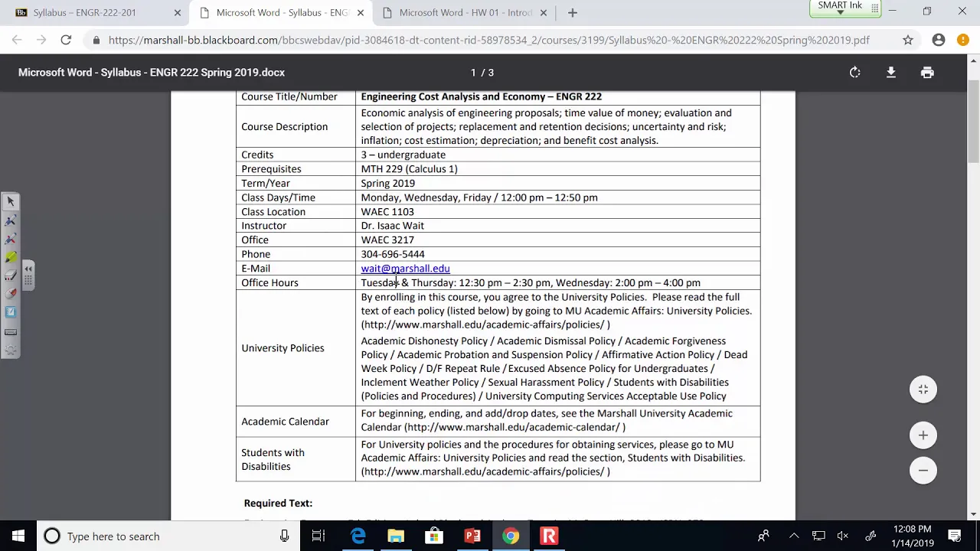Open File Explorer from taskbar

(x=396, y=536)
